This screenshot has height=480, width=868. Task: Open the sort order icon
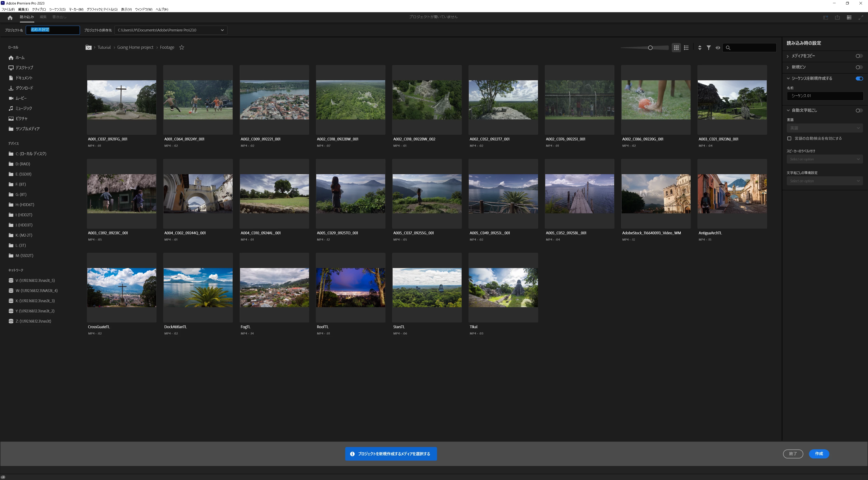coord(700,48)
